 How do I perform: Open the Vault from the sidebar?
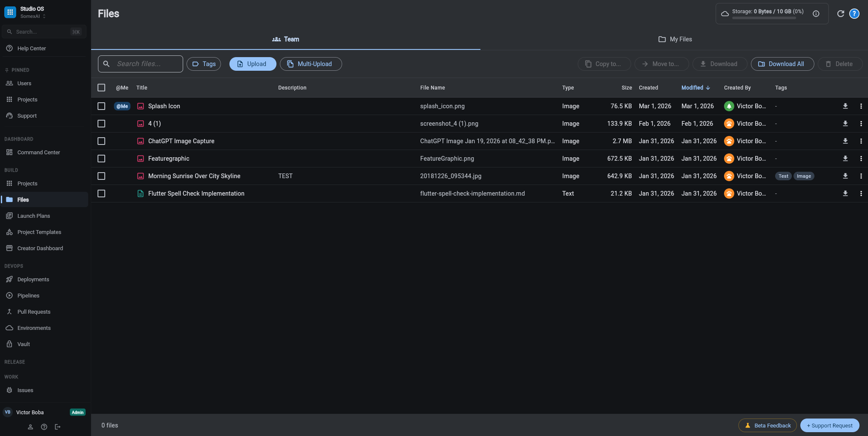point(23,344)
